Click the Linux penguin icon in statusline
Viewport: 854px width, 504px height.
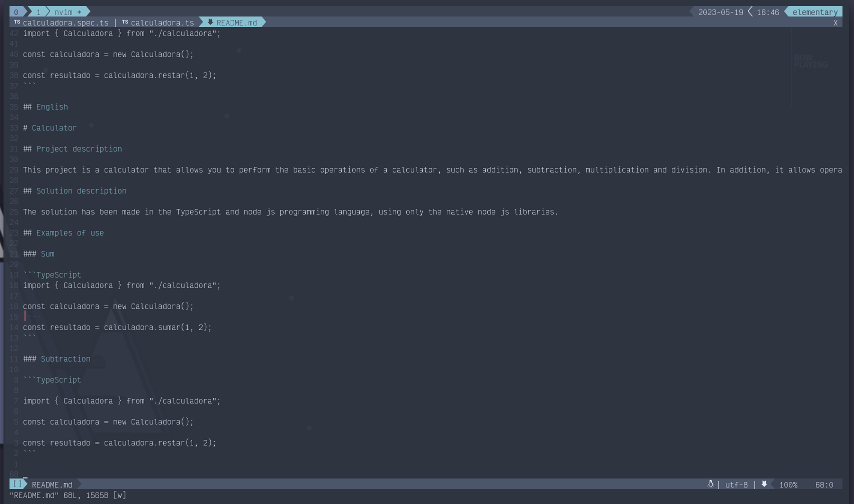[x=710, y=484]
